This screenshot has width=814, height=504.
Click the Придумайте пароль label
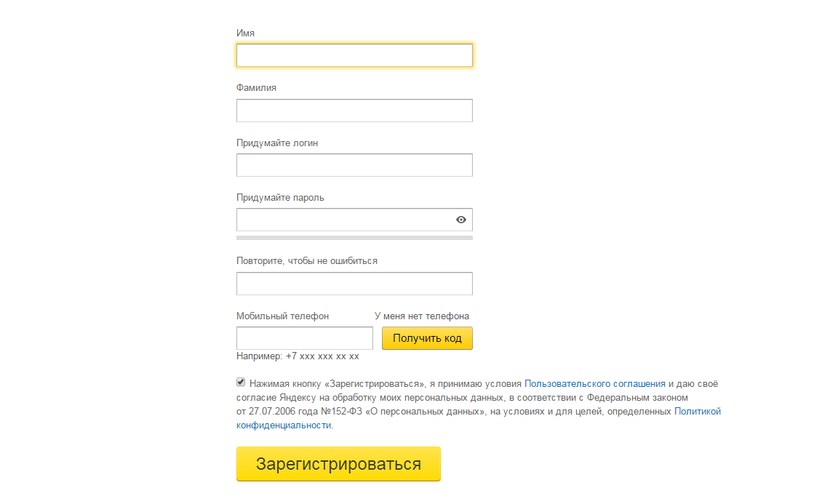[280, 198]
